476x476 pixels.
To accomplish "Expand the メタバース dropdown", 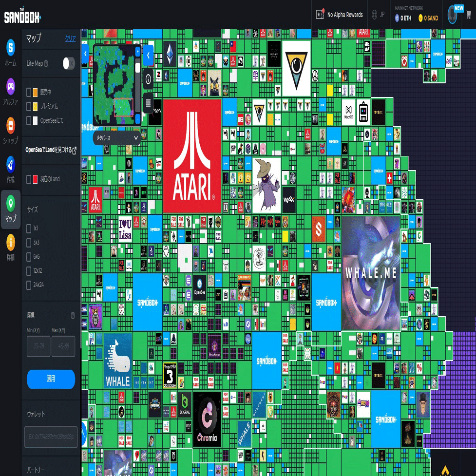I will (117, 138).
